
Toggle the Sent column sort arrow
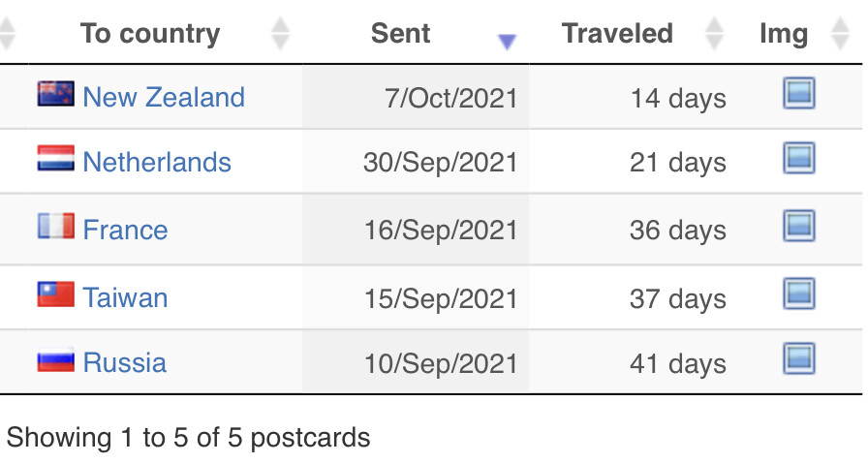[507, 41]
